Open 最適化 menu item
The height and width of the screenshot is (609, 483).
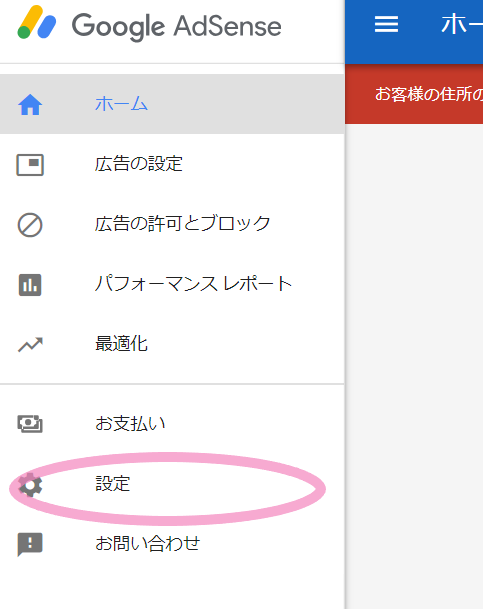tap(172, 344)
